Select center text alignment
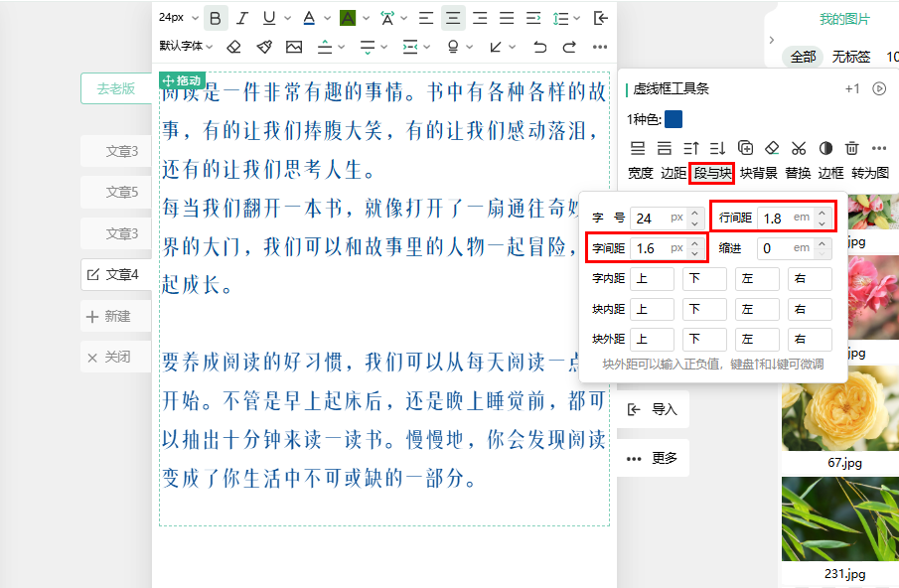This screenshot has height=588, width=899. (x=453, y=18)
